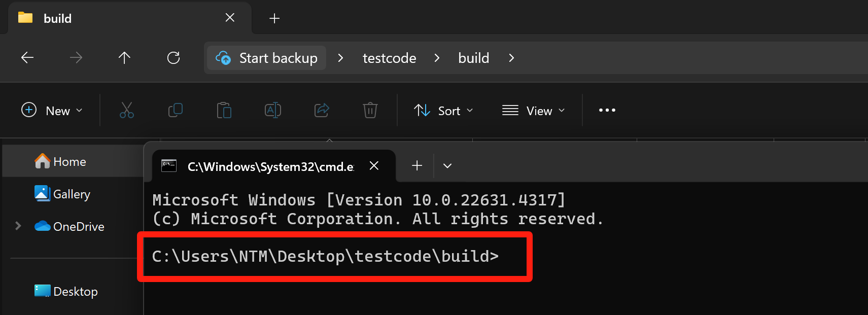Navigate to testcode in breadcrumb
This screenshot has width=868, height=315.
pos(389,58)
